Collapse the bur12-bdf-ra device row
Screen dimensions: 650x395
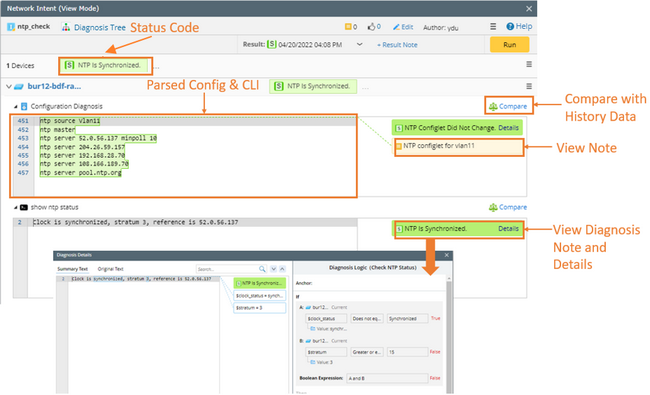click(x=9, y=87)
